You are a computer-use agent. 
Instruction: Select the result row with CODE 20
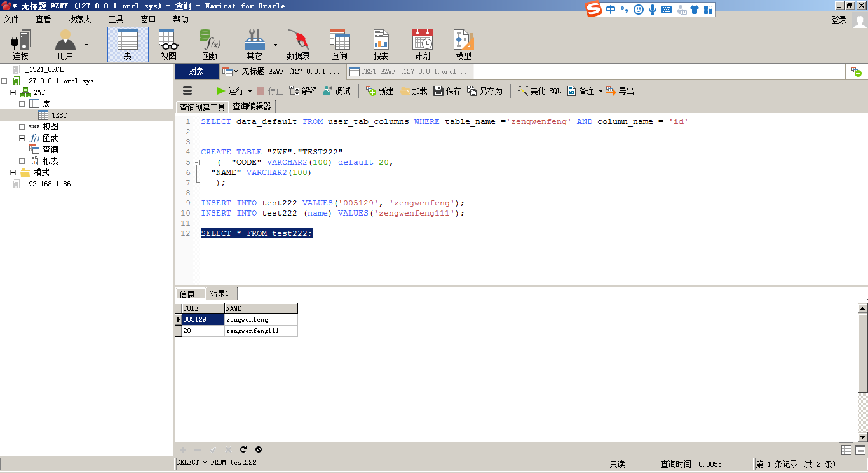pyautogui.click(x=200, y=331)
